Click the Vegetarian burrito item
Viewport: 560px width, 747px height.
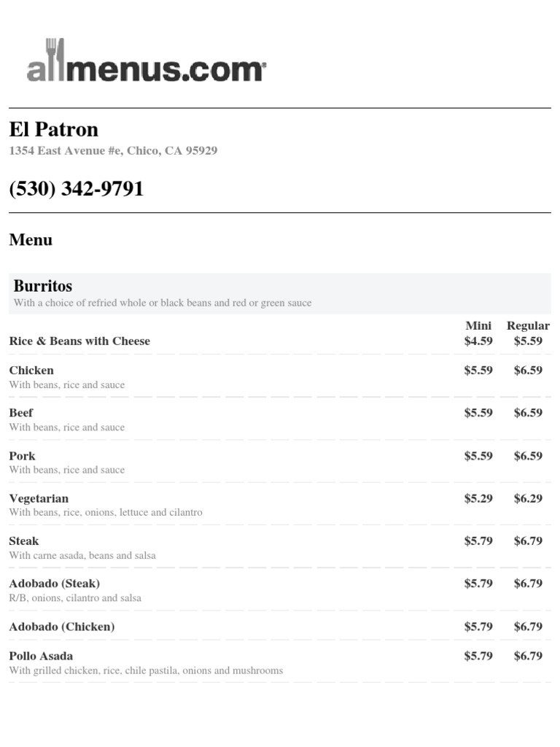(x=39, y=498)
